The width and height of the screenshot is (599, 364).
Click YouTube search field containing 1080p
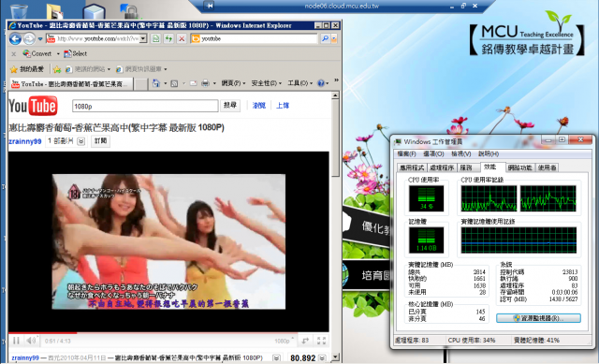(145, 106)
